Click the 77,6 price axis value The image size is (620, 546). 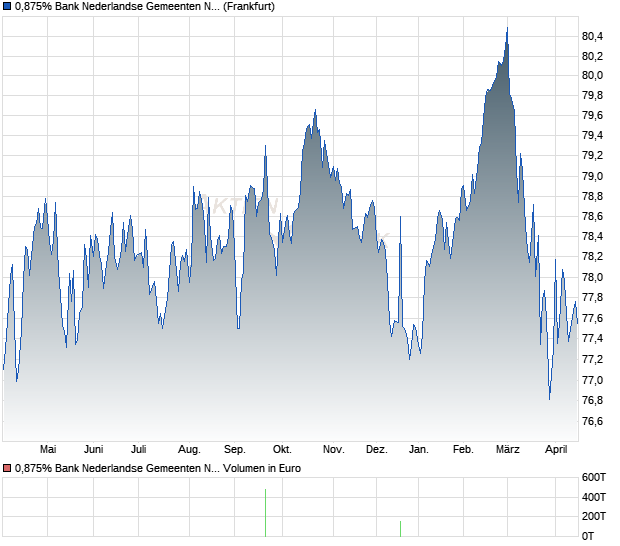pos(593,318)
